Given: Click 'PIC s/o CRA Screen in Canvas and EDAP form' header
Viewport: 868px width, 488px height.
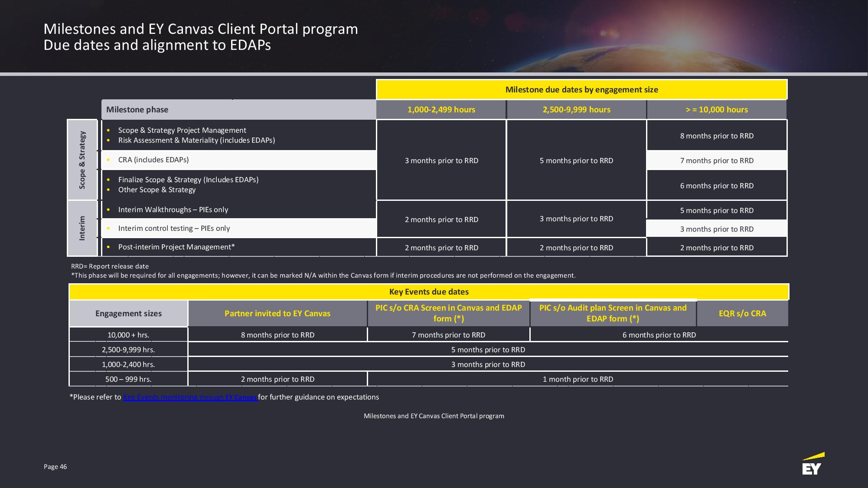Looking at the screenshot, I should (448, 313).
